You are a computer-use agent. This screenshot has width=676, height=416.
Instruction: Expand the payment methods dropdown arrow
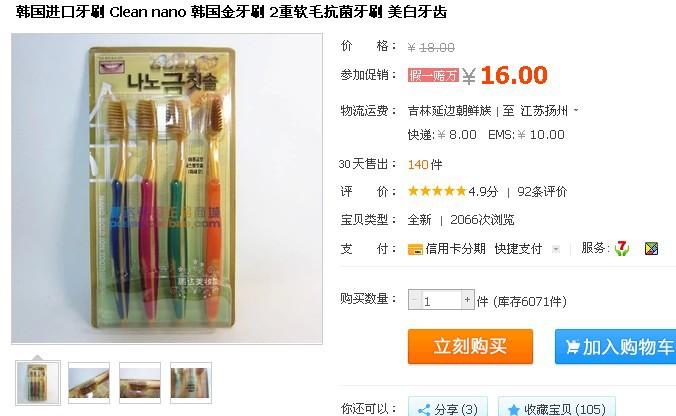tap(556, 249)
